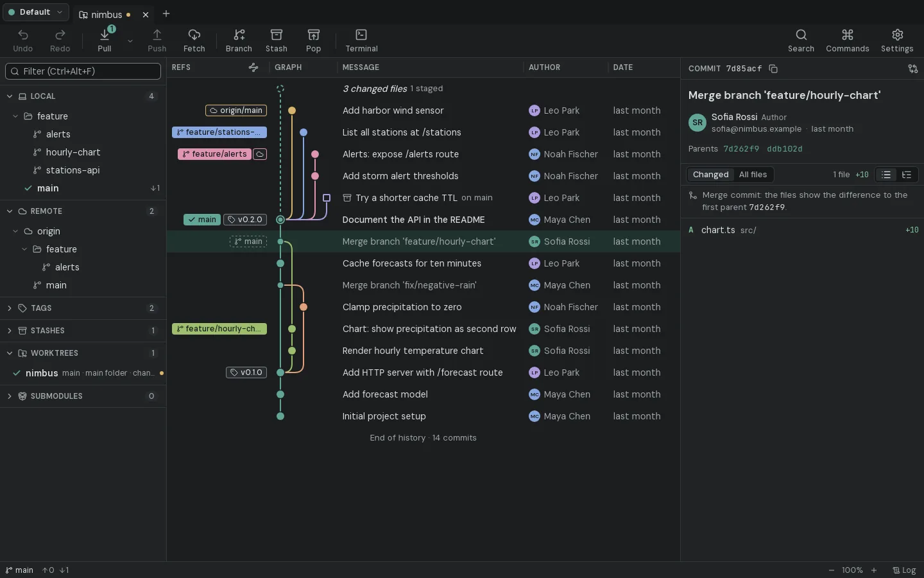
Task: Switch to the nimbus repository tab
Action: pos(107,14)
